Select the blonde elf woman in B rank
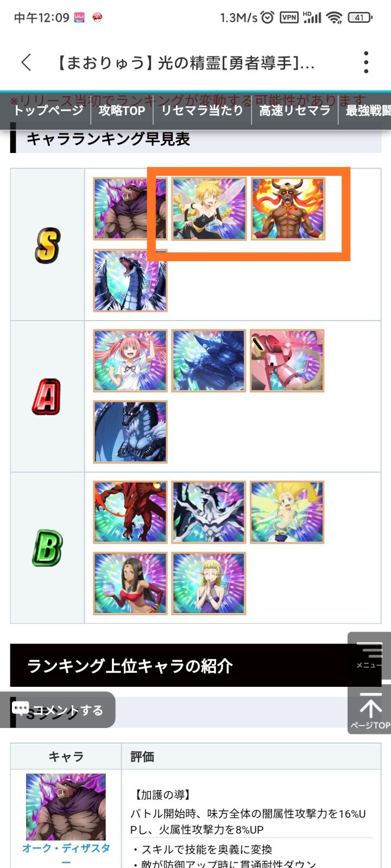 (209, 583)
